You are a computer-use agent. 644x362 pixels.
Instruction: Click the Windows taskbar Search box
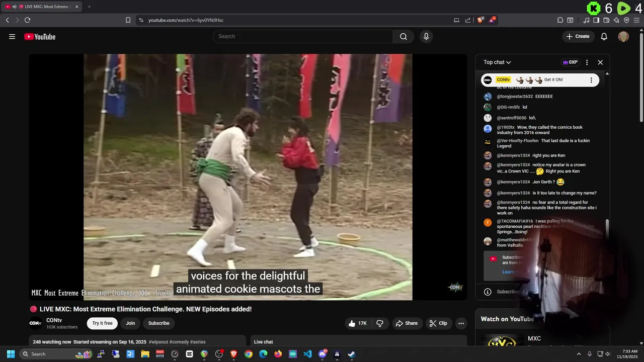(57, 354)
